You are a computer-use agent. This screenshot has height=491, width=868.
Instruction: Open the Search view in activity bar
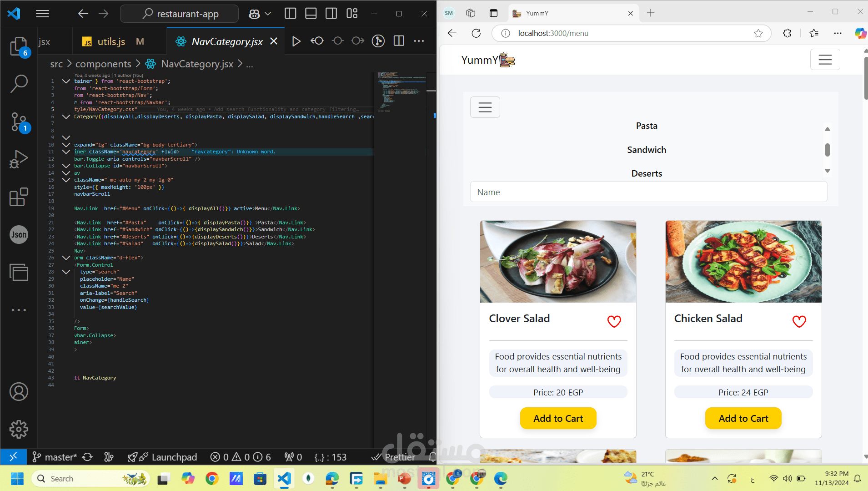point(19,84)
